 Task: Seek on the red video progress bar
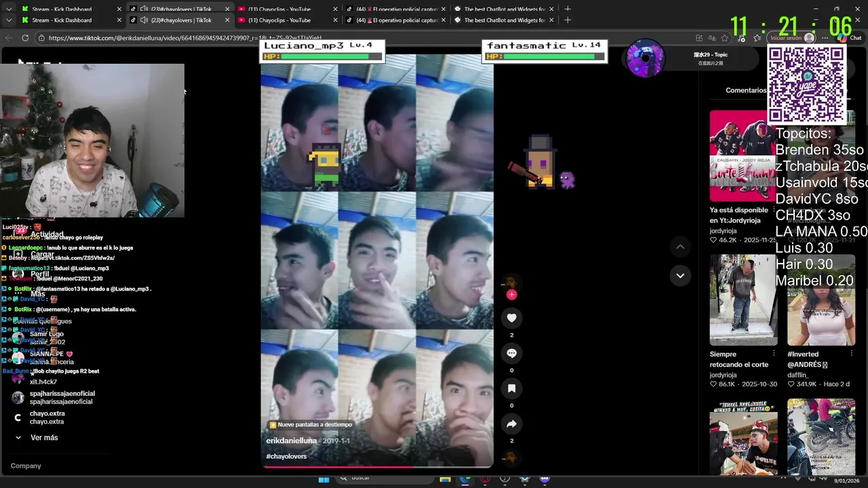[377, 466]
